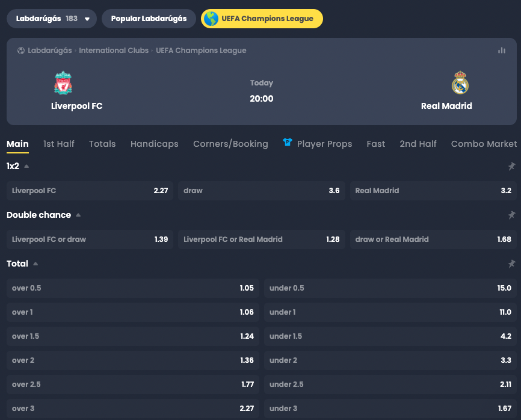Bet on Liverpool FC win at 2.27

point(90,191)
